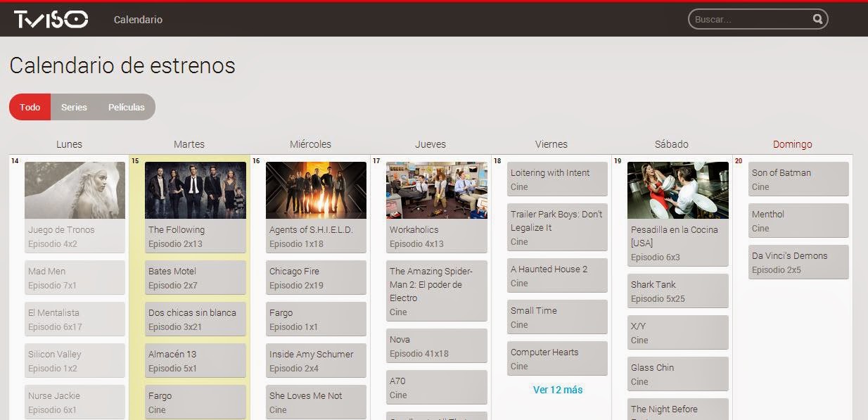Open the Agents of S.H.I.E.L.D. thumbnail

[x=316, y=190]
